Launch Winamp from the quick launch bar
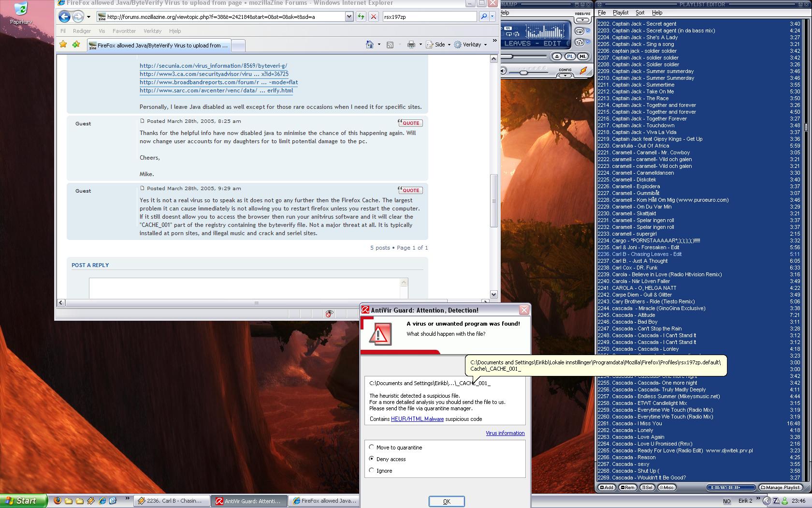Image resolution: width=812 pixels, height=508 pixels. tap(90, 501)
